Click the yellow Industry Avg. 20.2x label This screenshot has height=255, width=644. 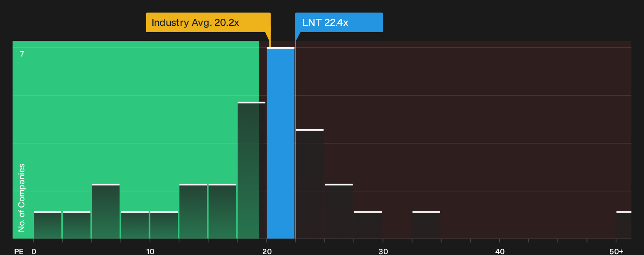208,22
